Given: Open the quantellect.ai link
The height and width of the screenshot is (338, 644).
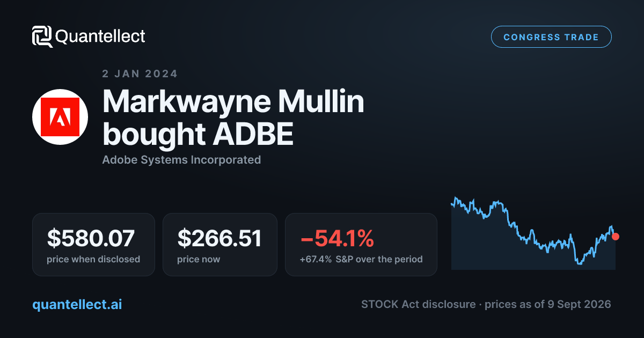Looking at the screenshot, I should pos(77,304).
